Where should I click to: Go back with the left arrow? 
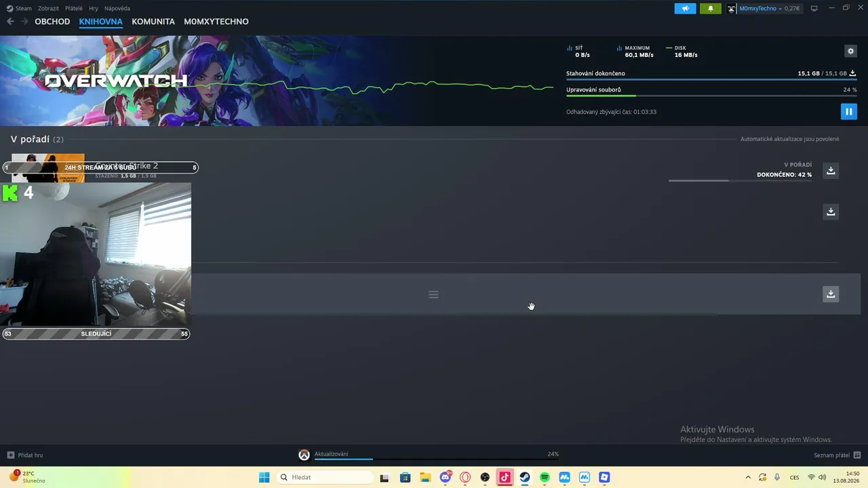pos(10,22)
